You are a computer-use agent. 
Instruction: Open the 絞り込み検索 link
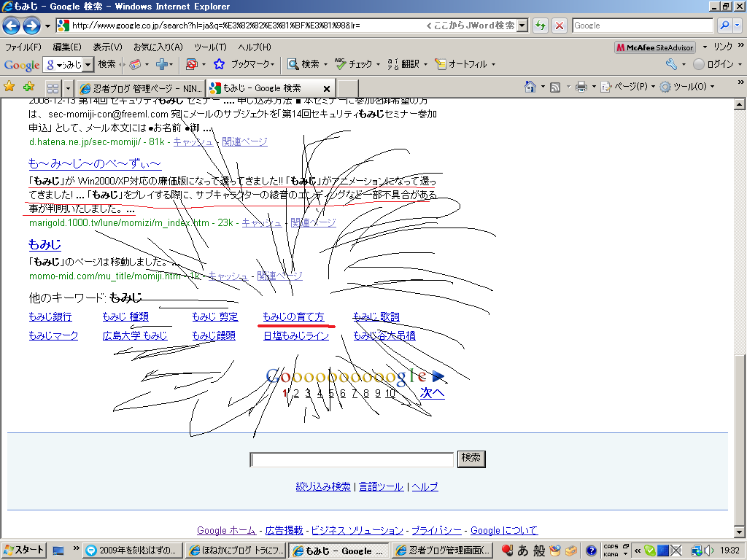click(x=323, y=486)
